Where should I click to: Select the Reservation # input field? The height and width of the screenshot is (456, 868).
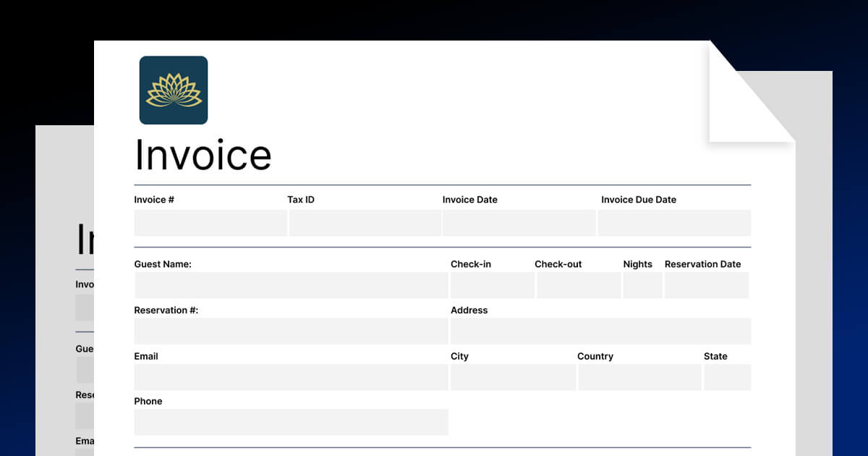(291, 332)
